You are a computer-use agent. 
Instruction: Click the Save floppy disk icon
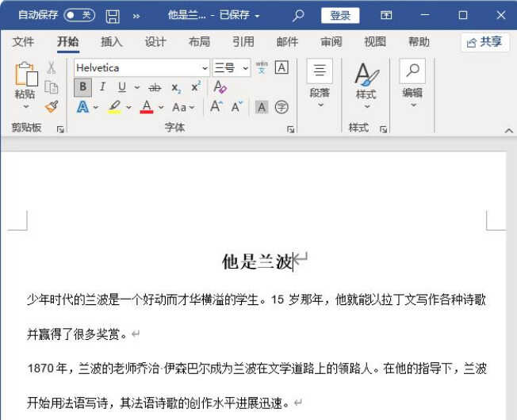[x=113, y=15]
